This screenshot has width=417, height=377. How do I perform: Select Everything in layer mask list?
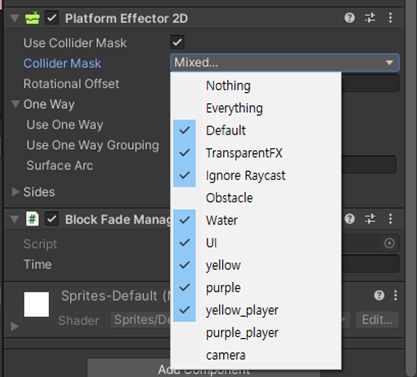pyautogui.click(x=256, y=108)
